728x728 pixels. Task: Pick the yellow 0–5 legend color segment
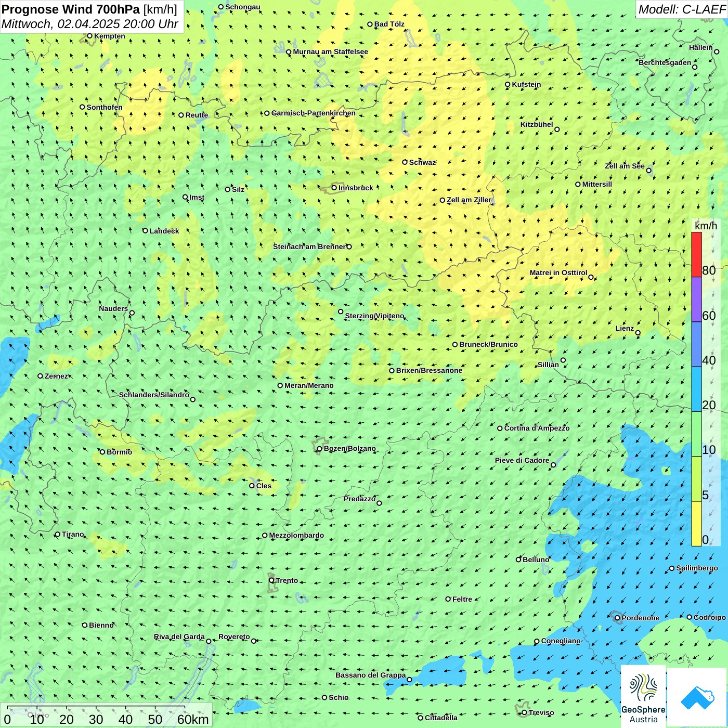[696, 524]
